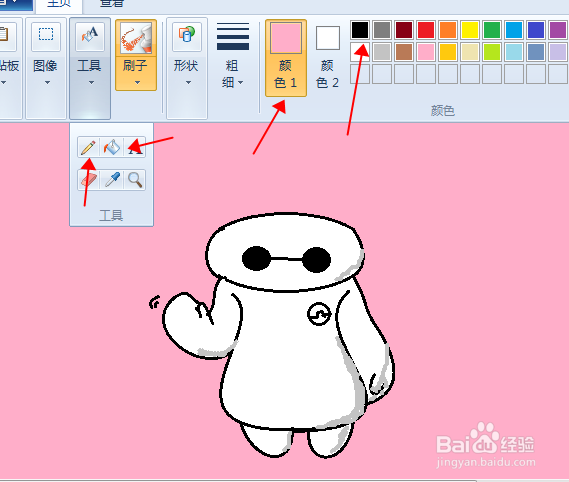
Task: Pick the dark red color swatch
Action: 404,30
